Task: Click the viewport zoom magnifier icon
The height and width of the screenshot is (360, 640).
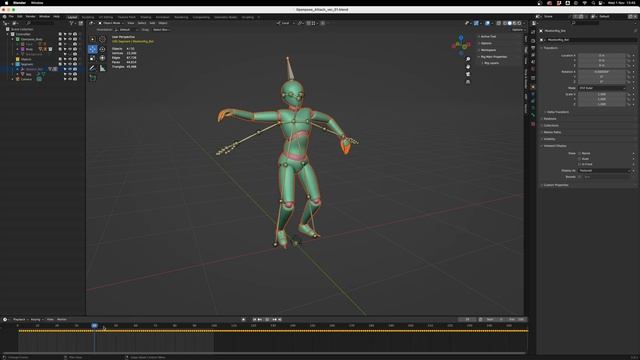Action: click(468, 60)
